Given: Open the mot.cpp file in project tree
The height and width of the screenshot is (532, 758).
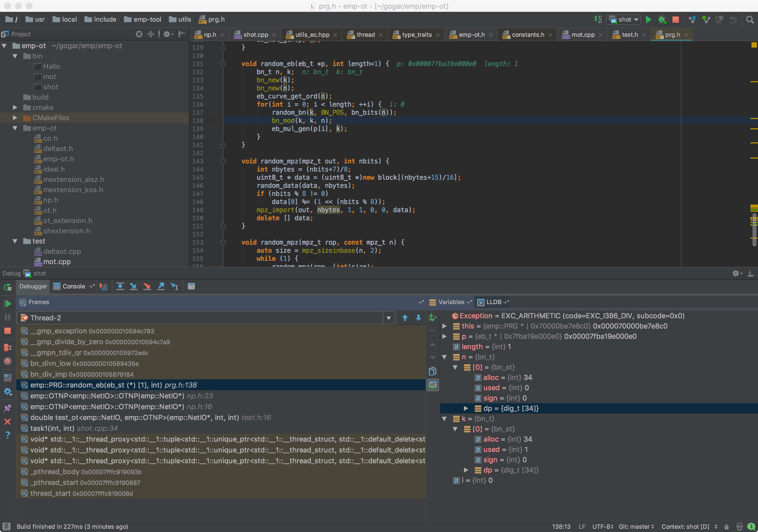Looking at the screenshot, I should tap(57, 262).
